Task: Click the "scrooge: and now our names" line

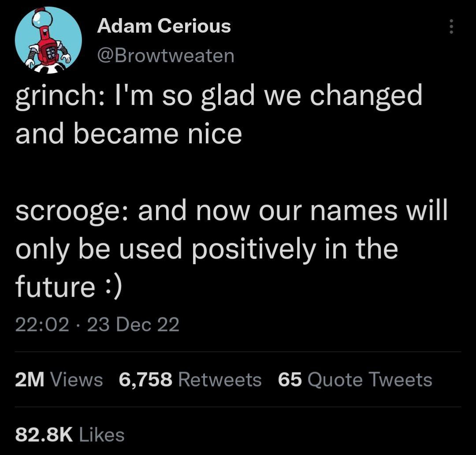Action: point(231,211)
